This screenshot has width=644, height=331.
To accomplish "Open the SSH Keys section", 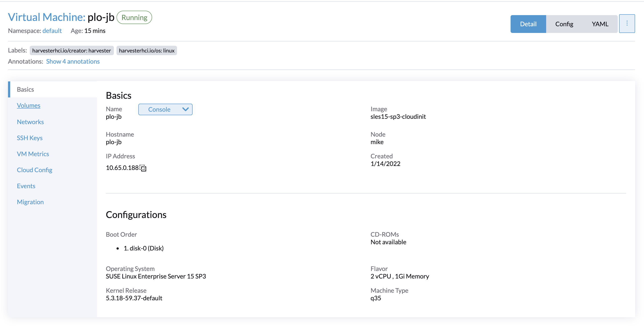I will point(30,138).
